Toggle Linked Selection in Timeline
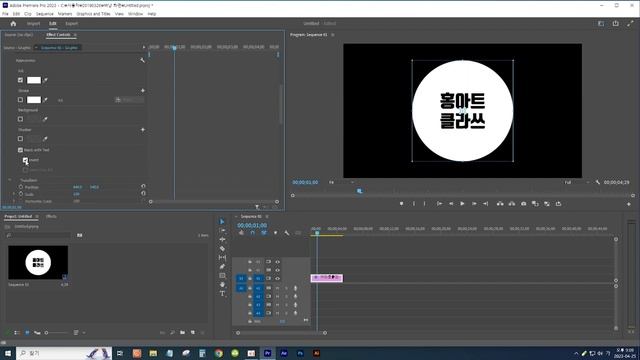Image resolution: width=640 pixels, height=360 pixels. (x=264, y=233)
